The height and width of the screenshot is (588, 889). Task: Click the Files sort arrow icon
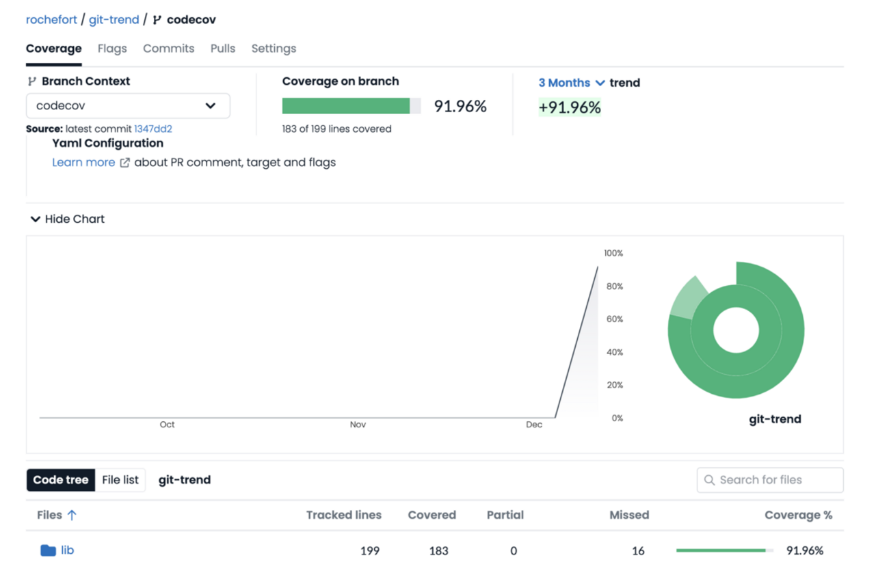[72, 516]
